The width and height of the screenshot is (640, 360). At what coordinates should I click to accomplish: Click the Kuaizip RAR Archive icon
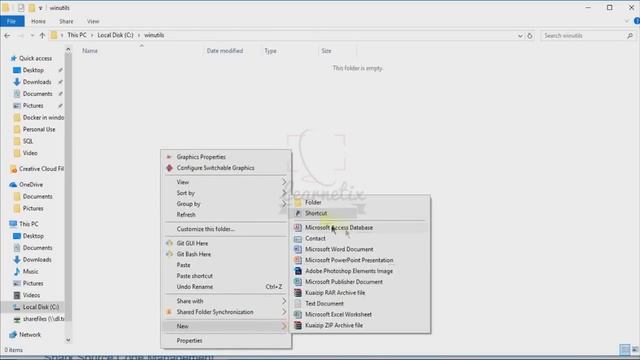pyautogui.click(x=298, y=293)
